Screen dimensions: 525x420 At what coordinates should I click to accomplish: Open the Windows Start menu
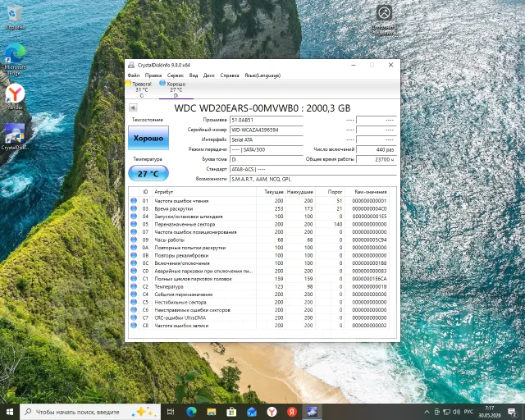[x=10, y=412]
